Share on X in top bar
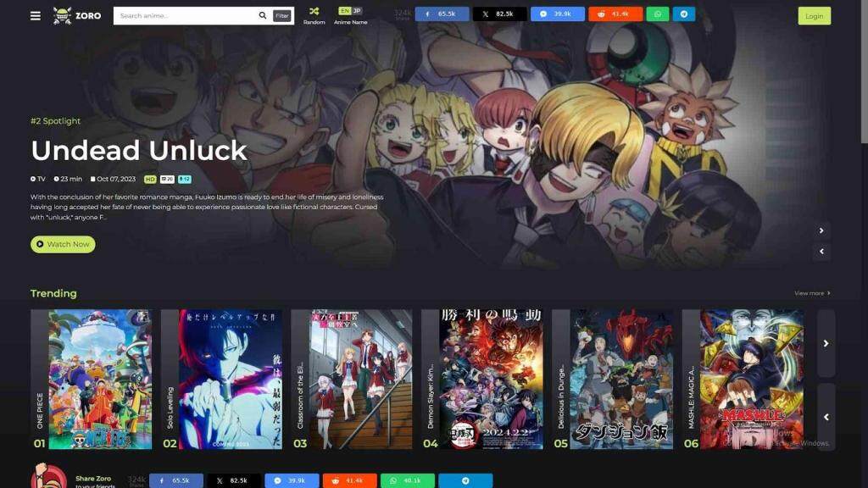Screen dimensions: 868x488 [499, 14]
